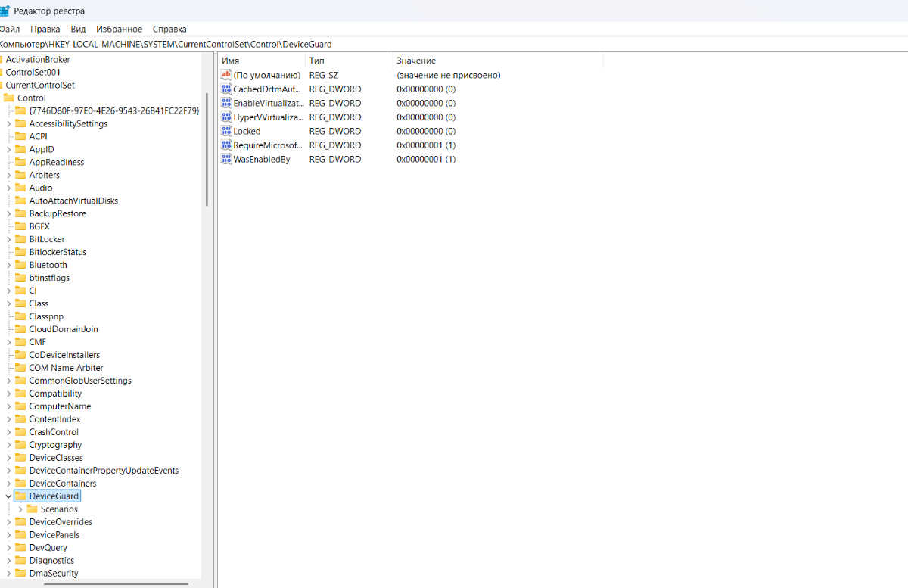This screenshot has height=588, width=908.
Task: Click the Registry Editor app icon in title bar
Action: [x=5, y=11]
